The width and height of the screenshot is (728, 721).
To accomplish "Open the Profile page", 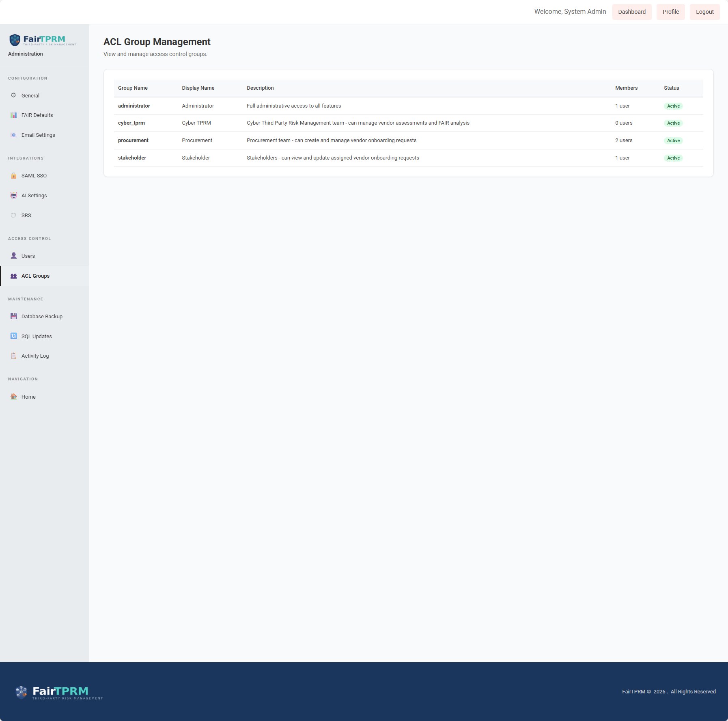I will coord(670,12).
